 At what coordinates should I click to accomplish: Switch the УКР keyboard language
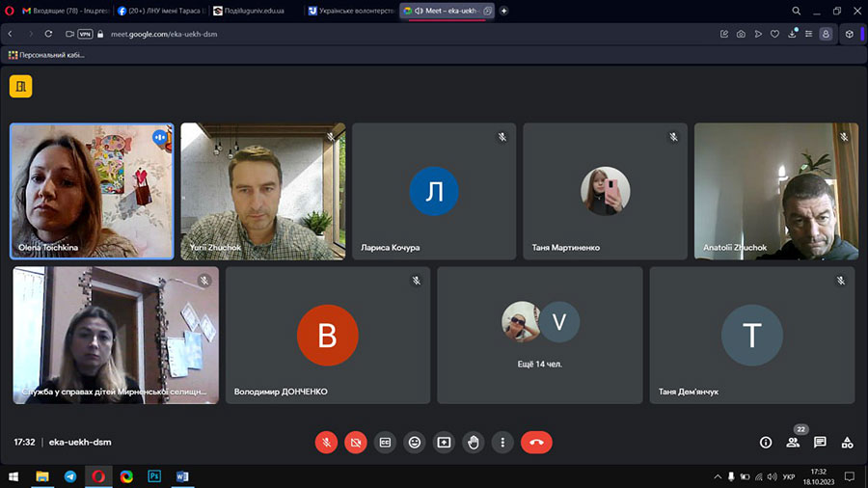(x=789, y=476)
